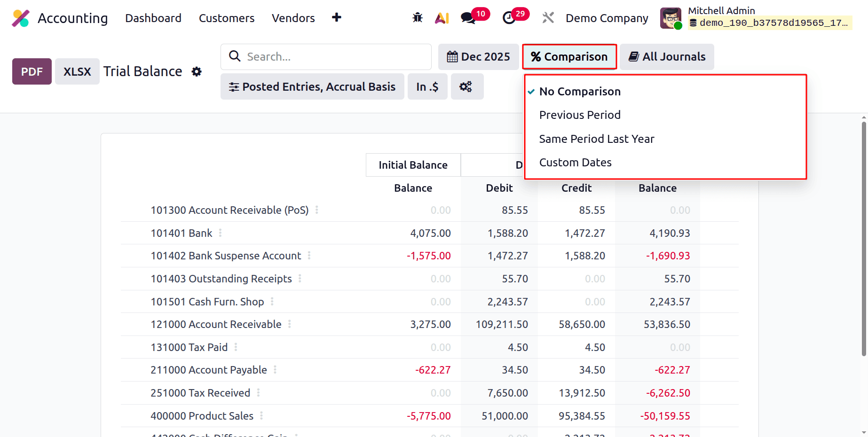Screen dimensions: 868x437
Task: Open kebab menu for 101402 Bank Suspense Account
Action: [x=309, y=256]
